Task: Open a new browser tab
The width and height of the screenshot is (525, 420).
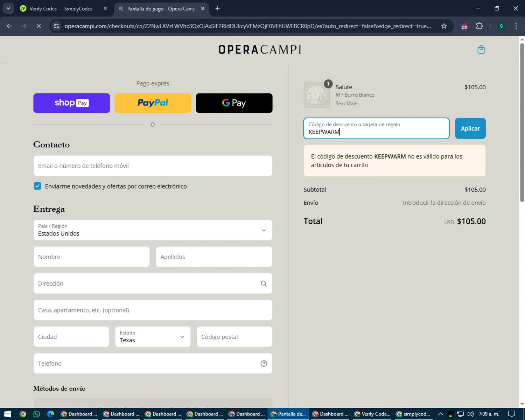Action: click(x=217, y=8)
